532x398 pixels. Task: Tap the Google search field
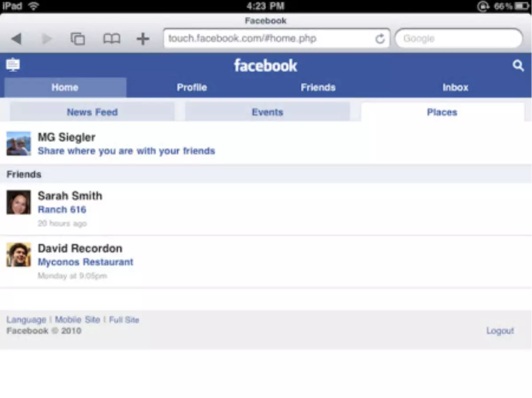[459, 39]
